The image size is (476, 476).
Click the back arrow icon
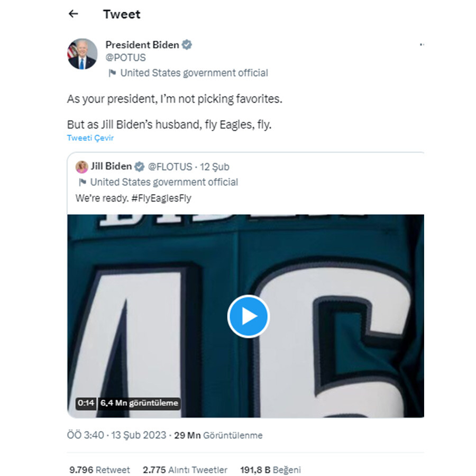[74, 14]
